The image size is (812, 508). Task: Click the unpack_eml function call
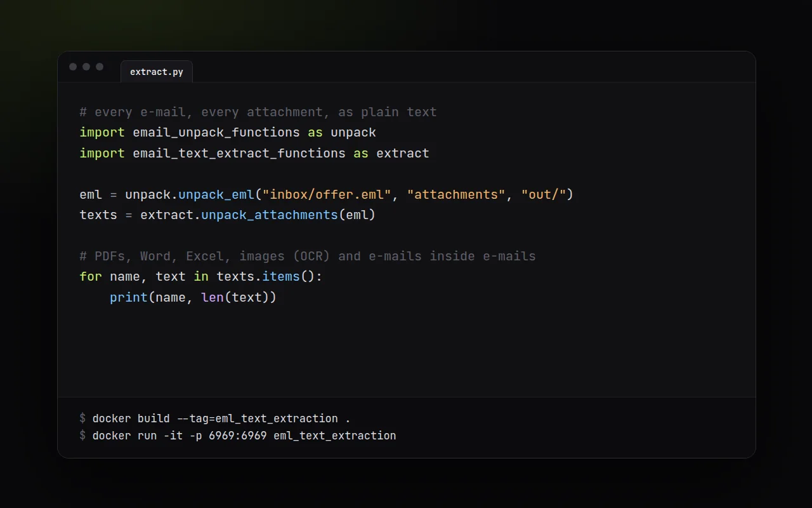click(216, 194)
